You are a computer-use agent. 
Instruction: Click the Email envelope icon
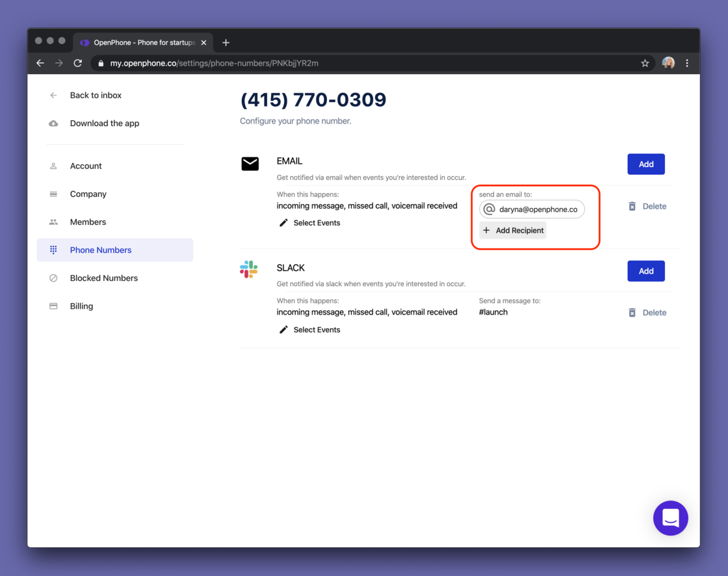(x=250, y=164)
